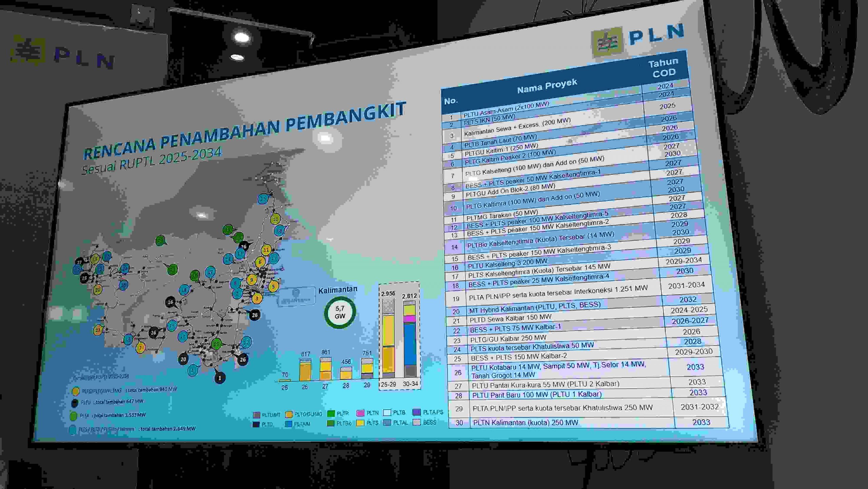The image size is (868, 489).
Task: Select yellow map marker number 7
Action: pyautogui.click(x=140, y=347)
